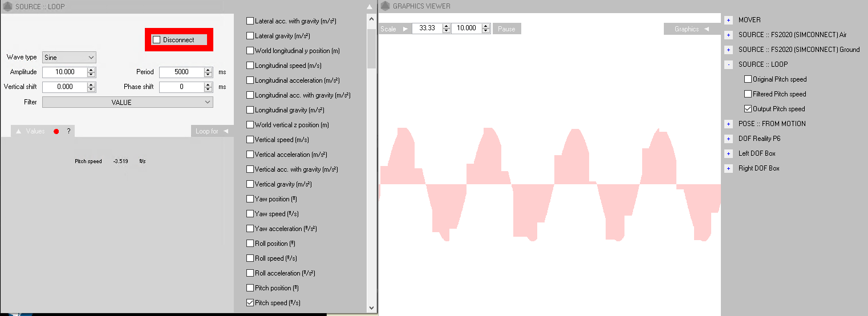Check World longitudinal y position

(250, 51)
